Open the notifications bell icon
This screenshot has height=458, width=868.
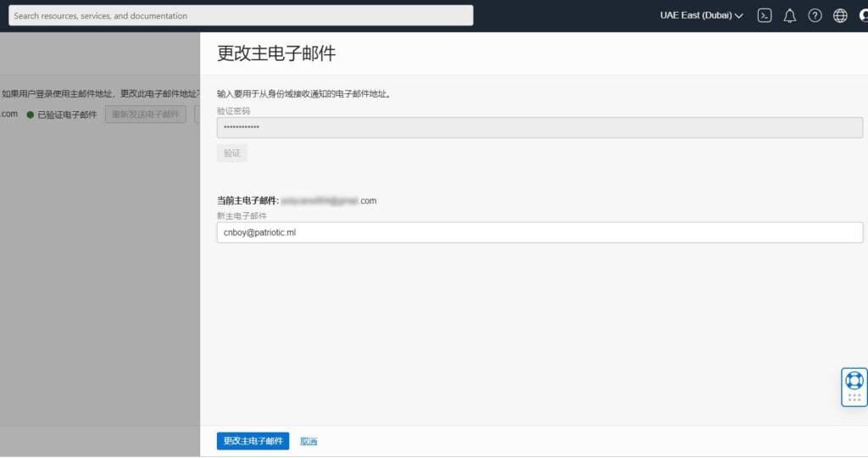click(789, 15)
